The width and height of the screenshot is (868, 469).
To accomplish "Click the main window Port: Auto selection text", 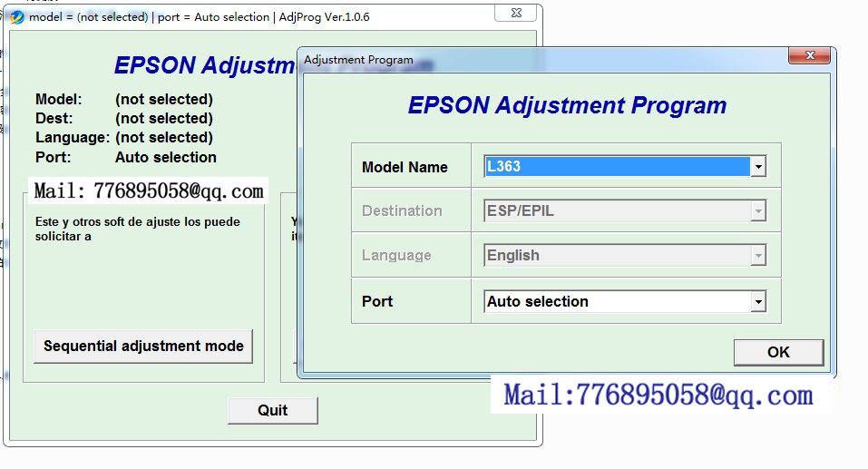I will pyautogui.click(x=126, y=157).
